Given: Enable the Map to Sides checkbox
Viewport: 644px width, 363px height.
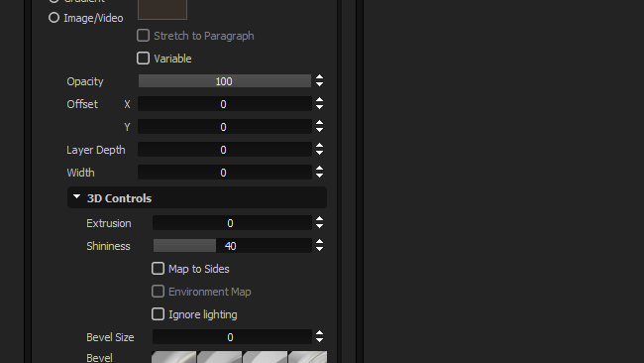Looking at the screenshot, I should click(x=158, y=269).
